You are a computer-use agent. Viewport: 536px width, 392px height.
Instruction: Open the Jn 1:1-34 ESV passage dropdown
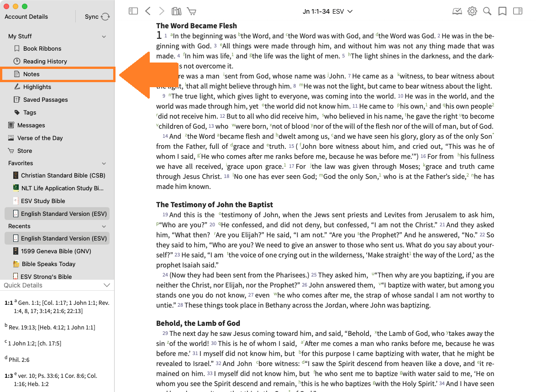[327, 11]
